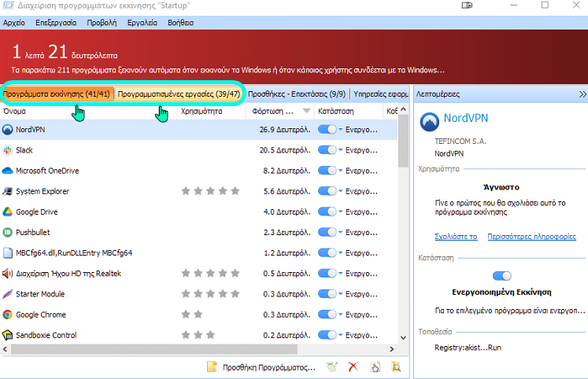588x379 pixels.
Task: Click the Starter Module feather icon
Action: (8, 294)
